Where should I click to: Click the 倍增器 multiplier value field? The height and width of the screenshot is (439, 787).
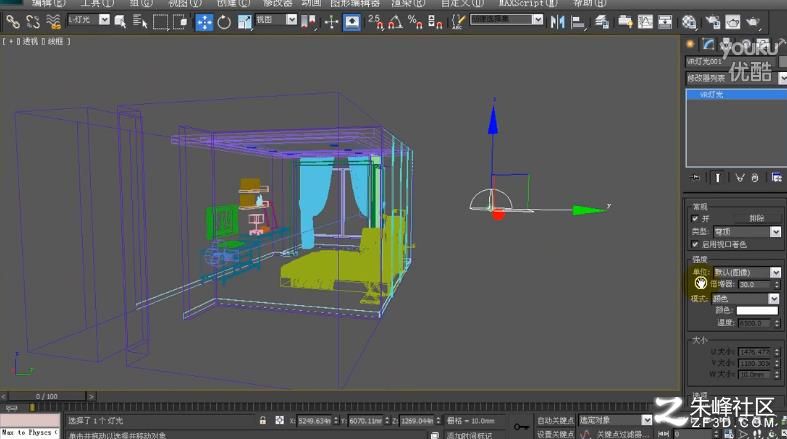(x=755, y=284)
